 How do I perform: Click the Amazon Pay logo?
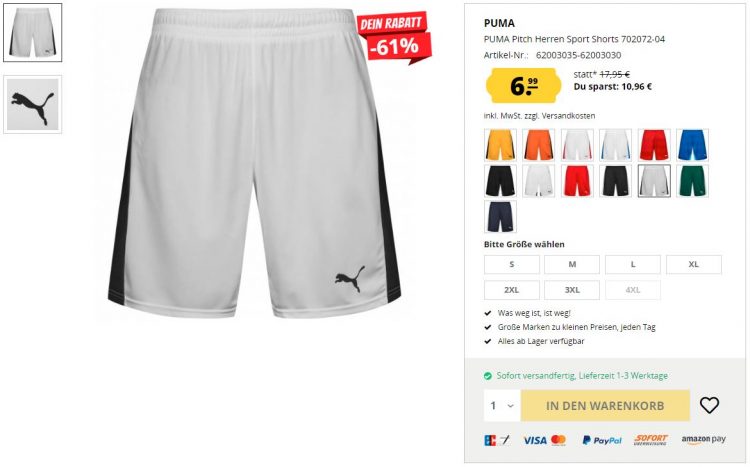(x=703, y=439)
